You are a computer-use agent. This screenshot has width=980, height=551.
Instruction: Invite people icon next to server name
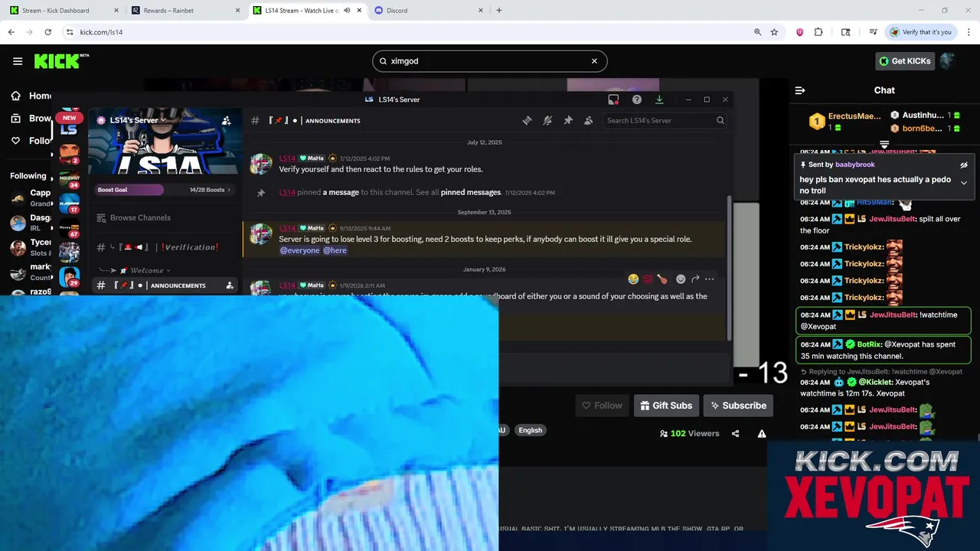pos(226,120)
